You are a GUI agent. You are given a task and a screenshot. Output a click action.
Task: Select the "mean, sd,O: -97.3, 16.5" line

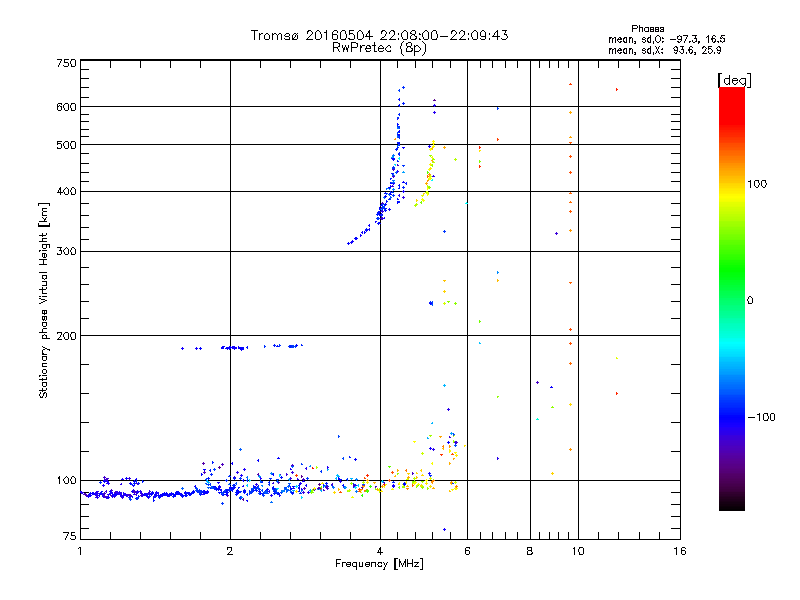[666, 39]
